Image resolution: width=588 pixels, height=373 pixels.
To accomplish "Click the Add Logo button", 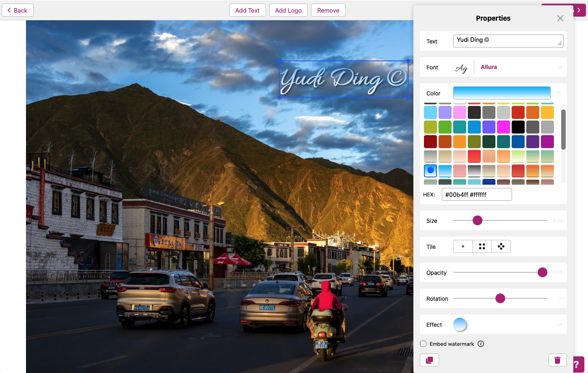I will [x=288, y=10].
